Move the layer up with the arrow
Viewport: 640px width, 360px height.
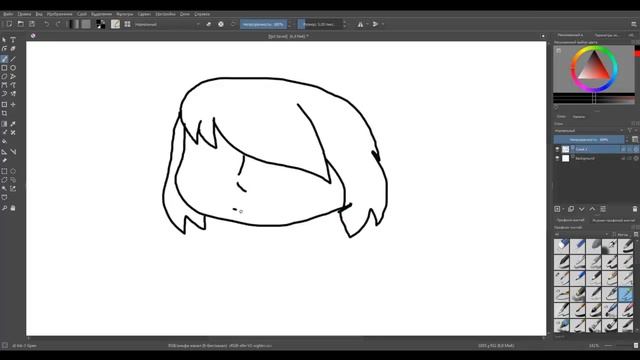[592, 209]
